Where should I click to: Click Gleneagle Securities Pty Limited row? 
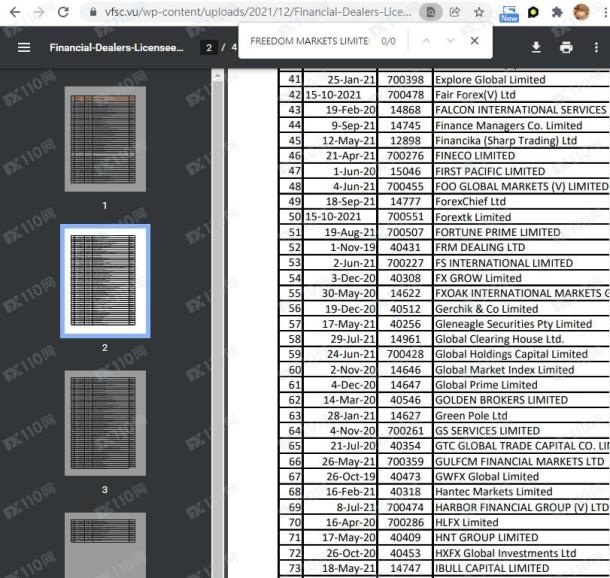tap(444, 324)
